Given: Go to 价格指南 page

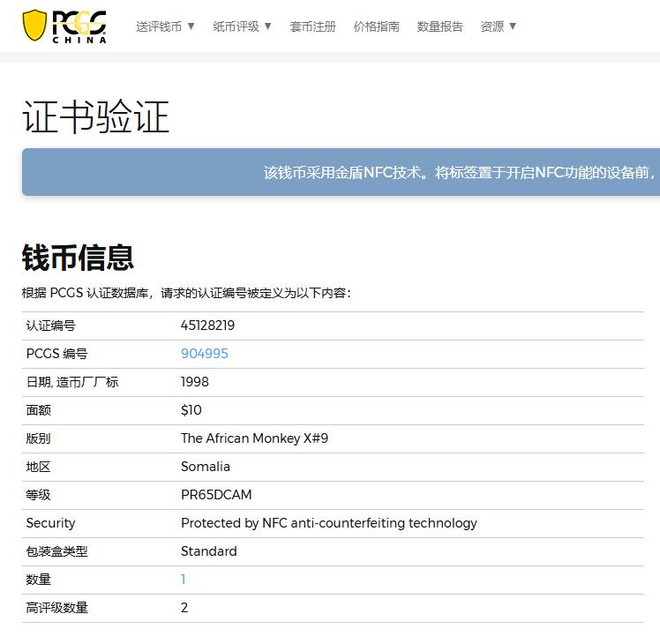Looking at the screenshot, I should (x=376, y=26).
